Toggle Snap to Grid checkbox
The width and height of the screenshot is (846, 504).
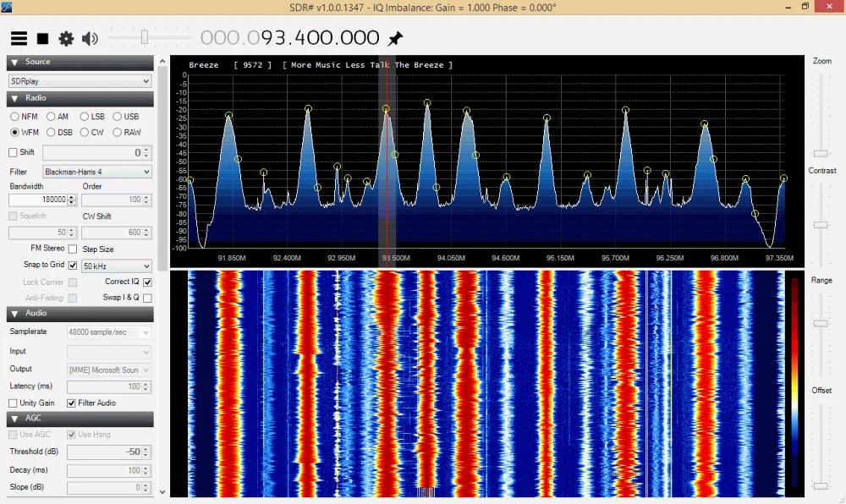tap(73, 266)
